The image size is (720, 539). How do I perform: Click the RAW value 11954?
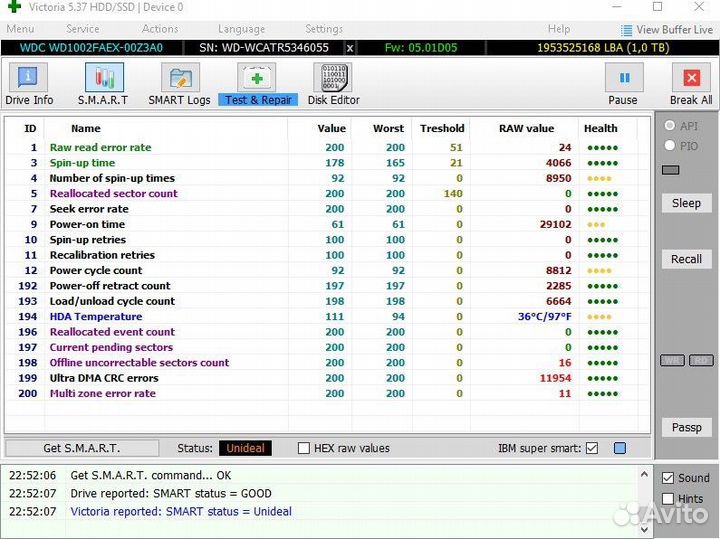pyautogui.click(x=556, y=378)
